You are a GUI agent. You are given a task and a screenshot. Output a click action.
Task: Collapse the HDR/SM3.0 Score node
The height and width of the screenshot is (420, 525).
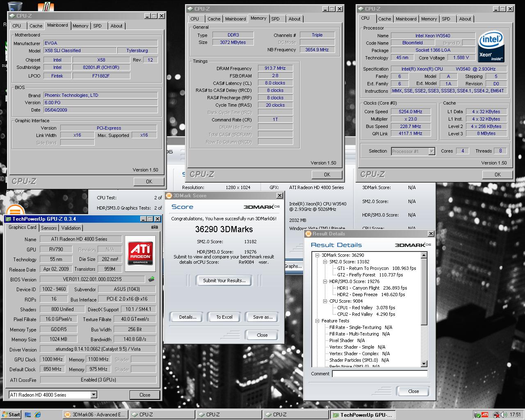click(x=325, y=281)
